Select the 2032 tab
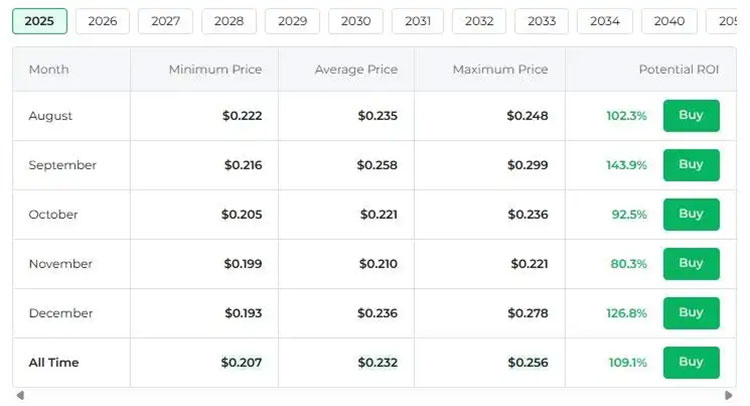Image resolution: width=750 pixels, height=406 pixels. (479, 21)
